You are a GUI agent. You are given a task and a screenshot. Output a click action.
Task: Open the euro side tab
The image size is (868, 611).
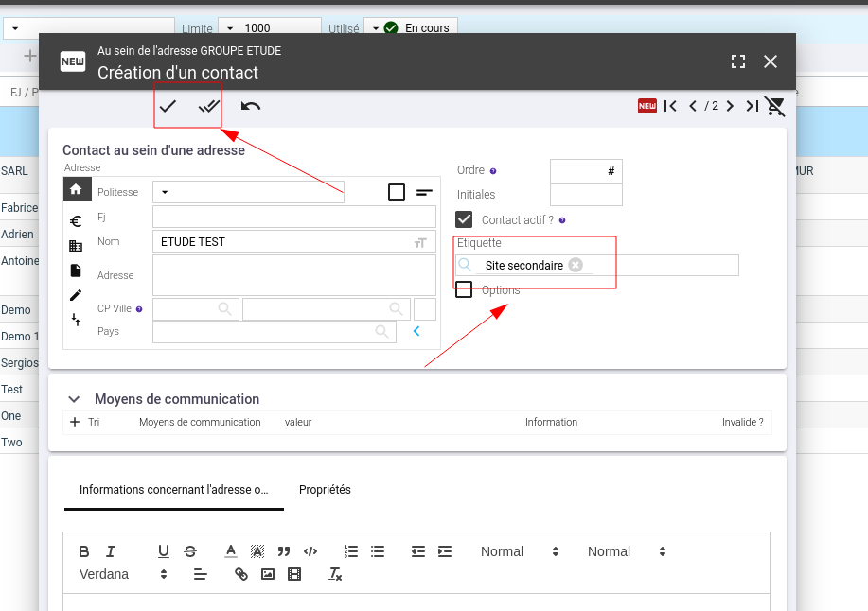pyautogui.click(x=77, y=221)
